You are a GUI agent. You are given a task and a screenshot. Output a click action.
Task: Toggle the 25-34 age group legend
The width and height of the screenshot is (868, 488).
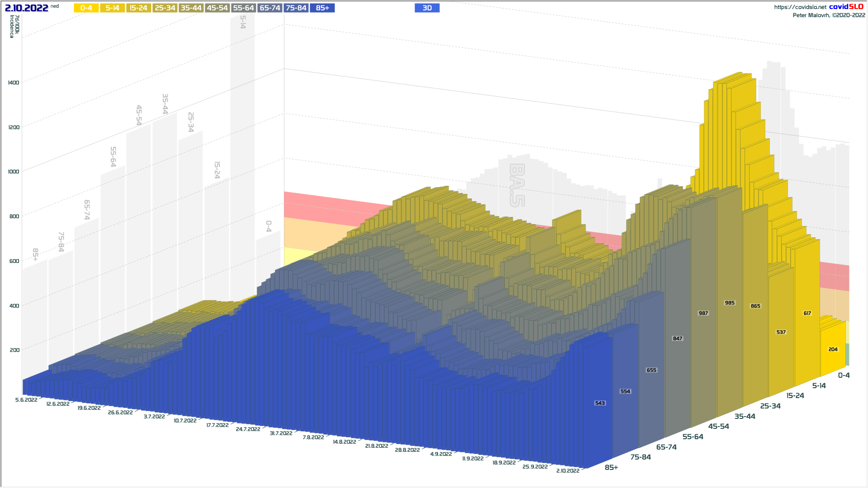pyautogui.click(x=165, y=8)
